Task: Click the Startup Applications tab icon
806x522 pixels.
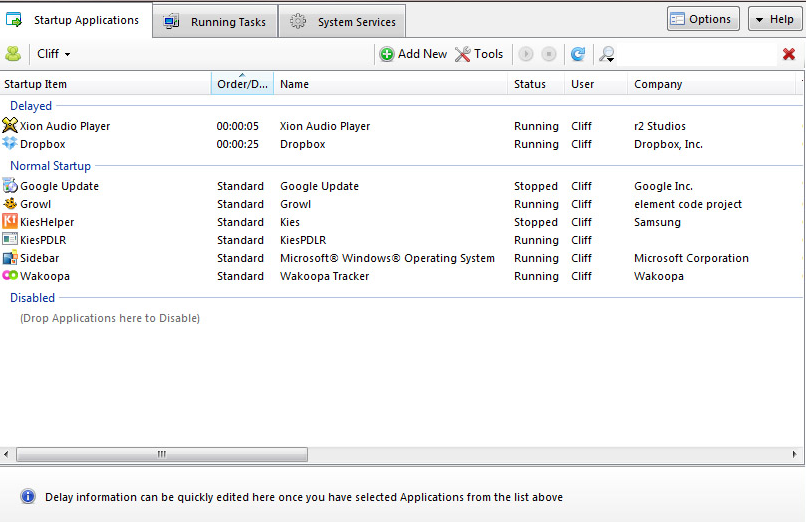Action: click(14, 20)
